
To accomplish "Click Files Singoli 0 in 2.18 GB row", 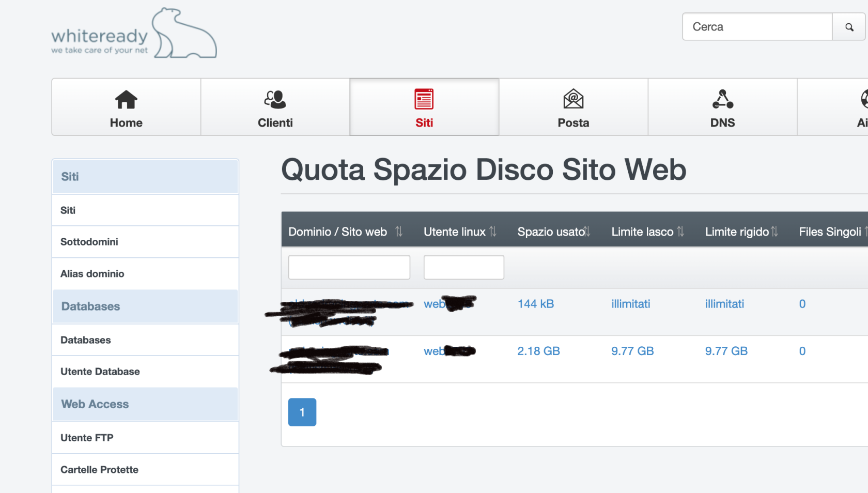I will pos(802,351).
